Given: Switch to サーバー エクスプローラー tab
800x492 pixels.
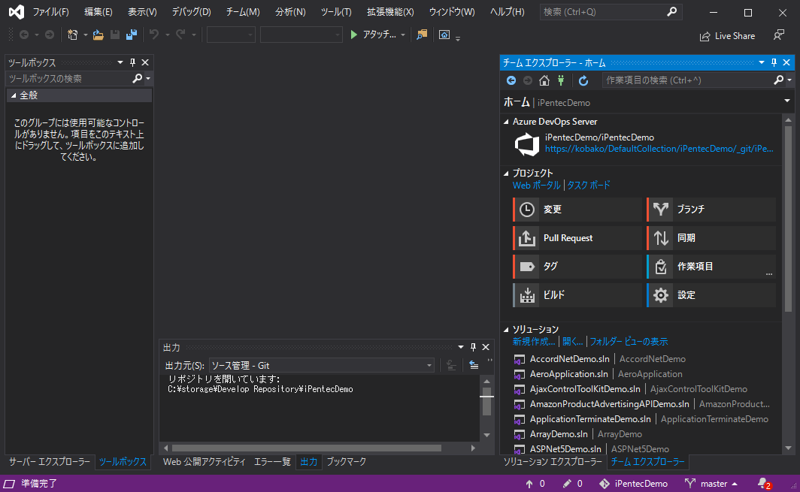Looking at the screenshot, I should tap(49, 462).
